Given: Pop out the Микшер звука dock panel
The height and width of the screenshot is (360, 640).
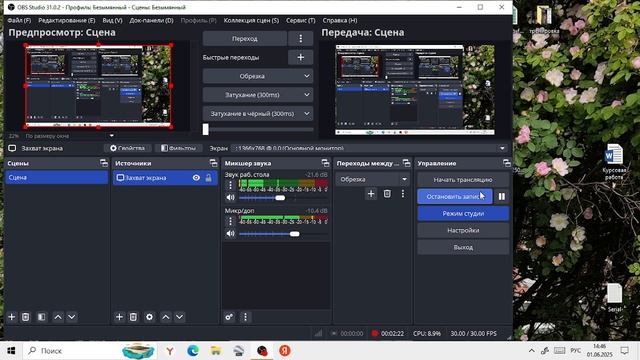Looking at the screenshot, I should click(325, 163).
